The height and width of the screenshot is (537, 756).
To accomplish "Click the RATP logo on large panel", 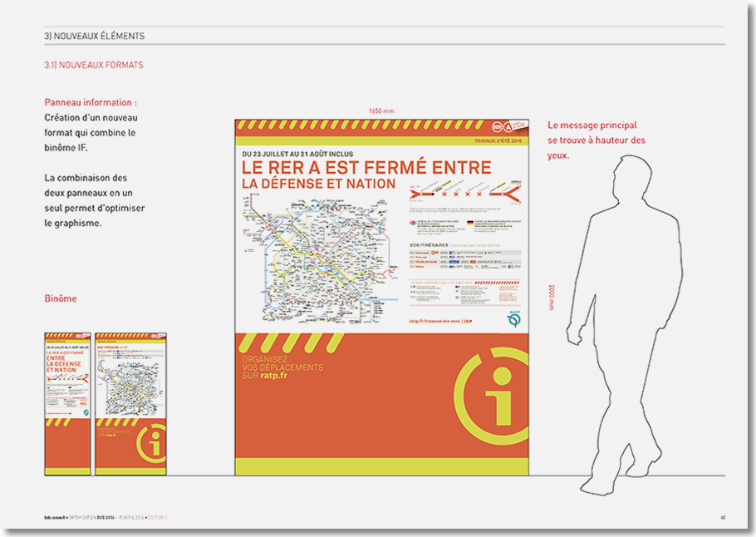I will pyautogui.click(x=514, y=319).
